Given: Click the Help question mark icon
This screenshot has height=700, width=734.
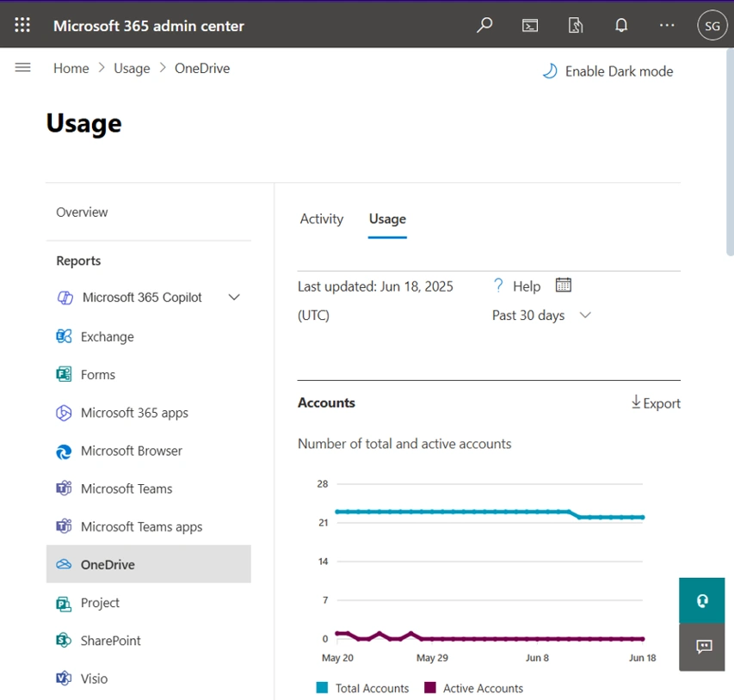Looking at the screenshot, I should point(498,286).
